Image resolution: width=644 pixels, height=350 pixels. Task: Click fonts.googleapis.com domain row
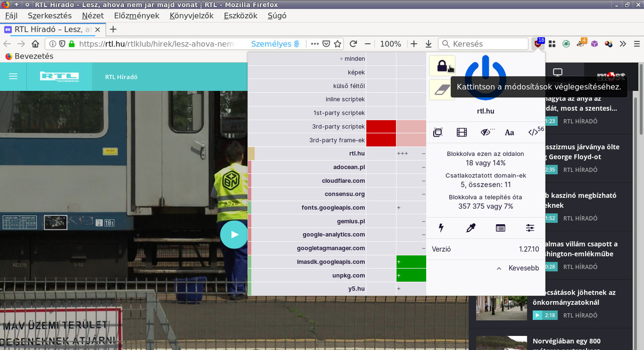pyautogui.click(x=307, y=207)
